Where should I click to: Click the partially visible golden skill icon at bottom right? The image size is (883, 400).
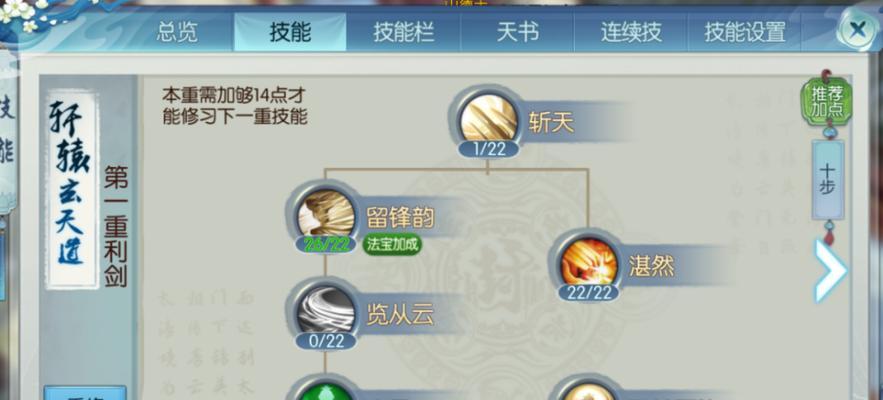pos(589,391)
